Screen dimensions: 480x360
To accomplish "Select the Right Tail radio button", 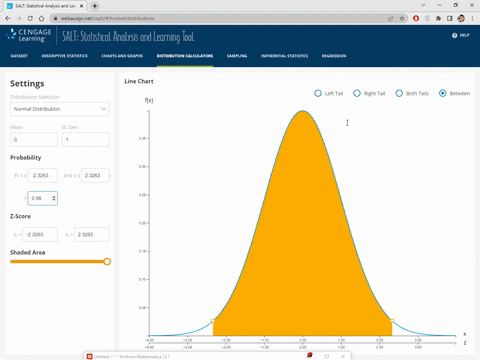I will click(357, 93).
